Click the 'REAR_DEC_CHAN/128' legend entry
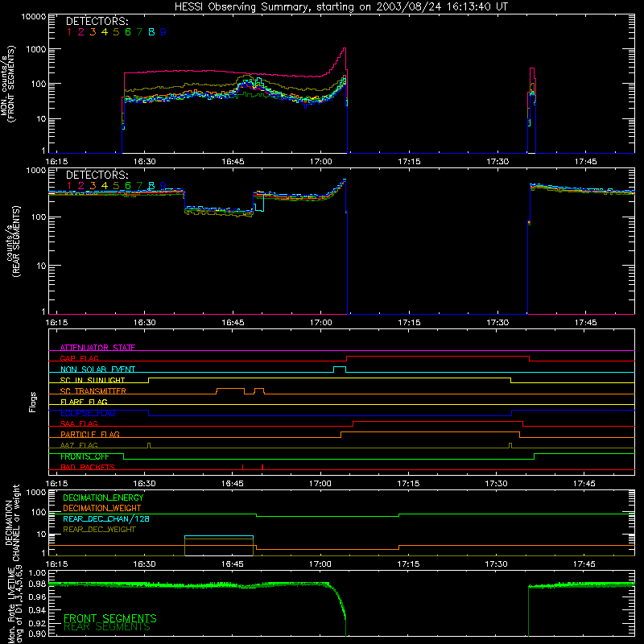 106,519
